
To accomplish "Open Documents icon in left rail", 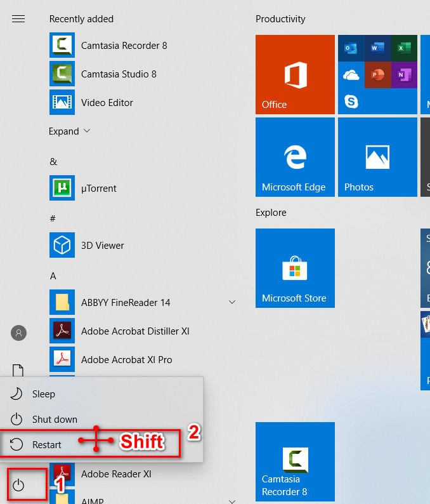I will click(x=18, y=370).
